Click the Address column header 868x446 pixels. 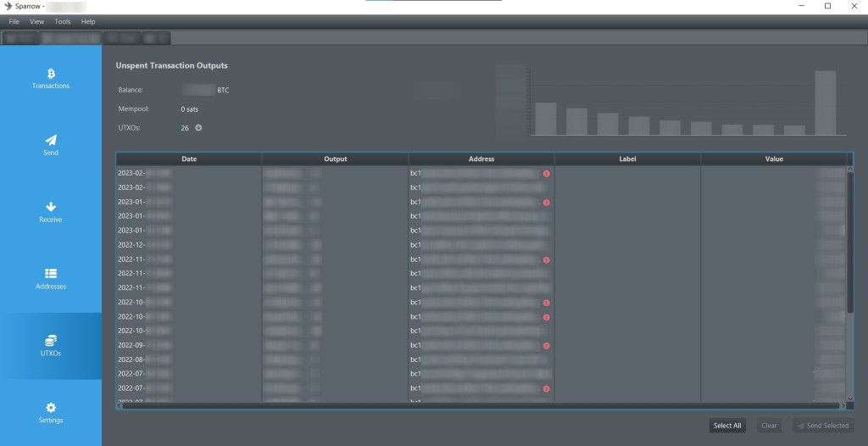pyautogui.click(x=481, y=159)
